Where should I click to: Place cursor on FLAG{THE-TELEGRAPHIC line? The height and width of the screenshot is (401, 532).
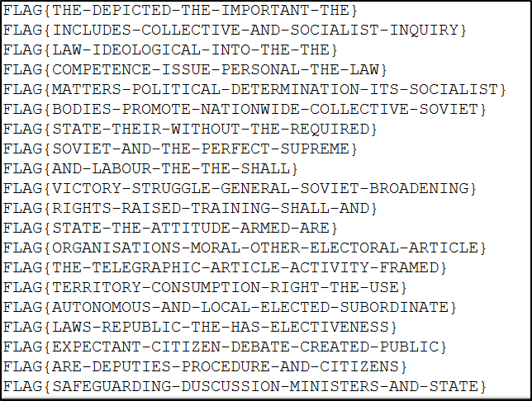coord(225,267)
